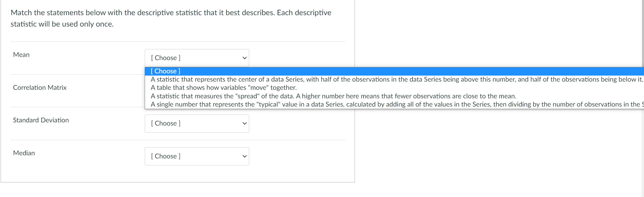Viewport: 644px width, 197px height.
Task: Click the Standard Deviation dropdown arrow
Action: (244, 123)
